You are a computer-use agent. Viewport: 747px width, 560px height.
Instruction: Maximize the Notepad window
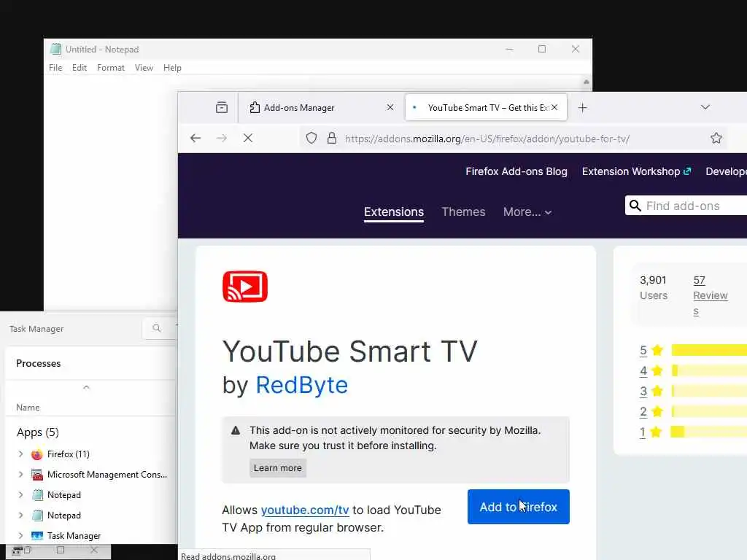(542, 49)
